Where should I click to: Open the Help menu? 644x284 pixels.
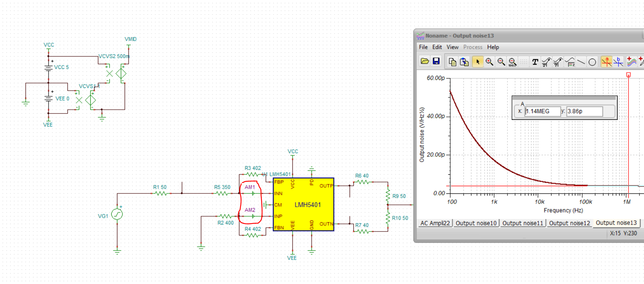coord(493,47)
